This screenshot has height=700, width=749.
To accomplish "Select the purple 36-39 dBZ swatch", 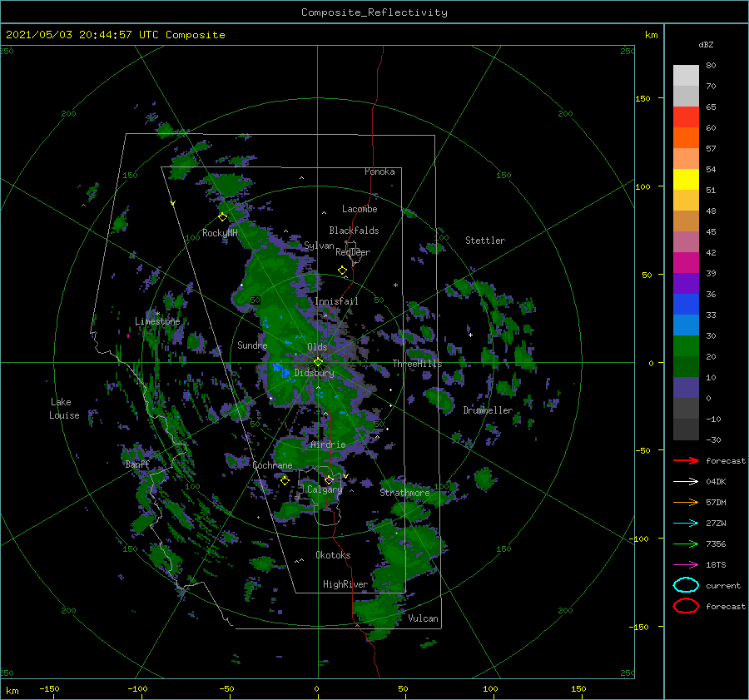I will [x=686, y=284].
